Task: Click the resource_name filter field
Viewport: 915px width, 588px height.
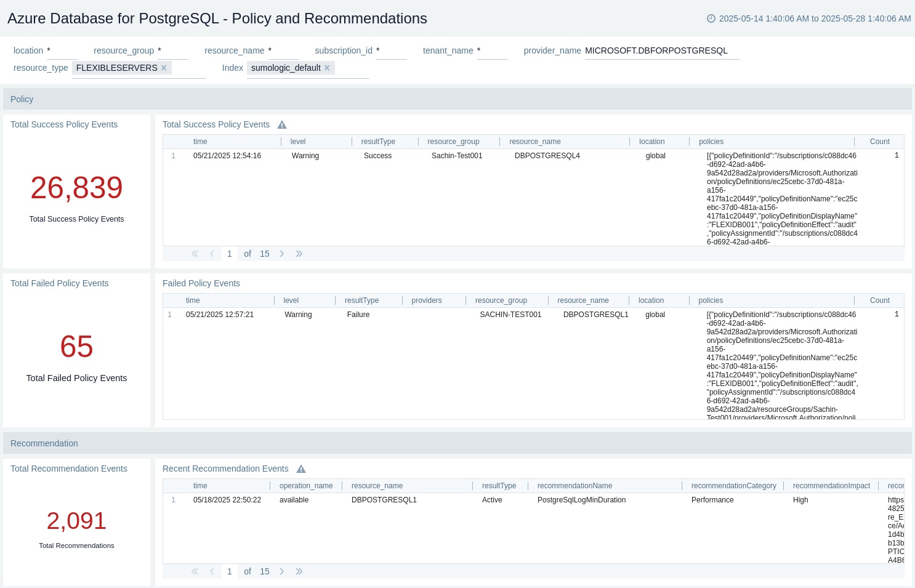Action: pyautogui.click(x=284, y=51)
